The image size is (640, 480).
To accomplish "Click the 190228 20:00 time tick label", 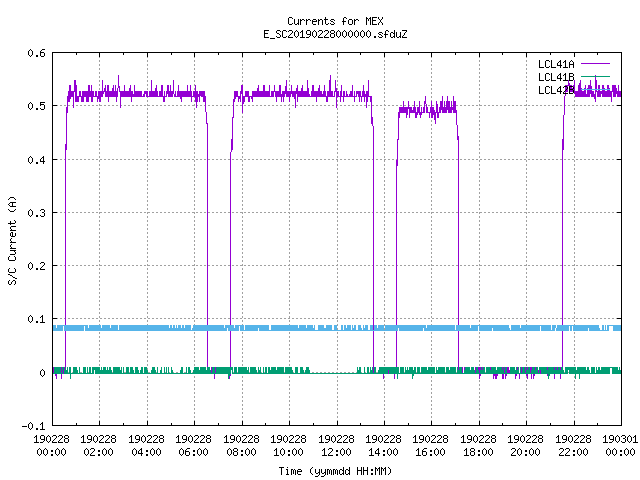I will tap(526, 446).
